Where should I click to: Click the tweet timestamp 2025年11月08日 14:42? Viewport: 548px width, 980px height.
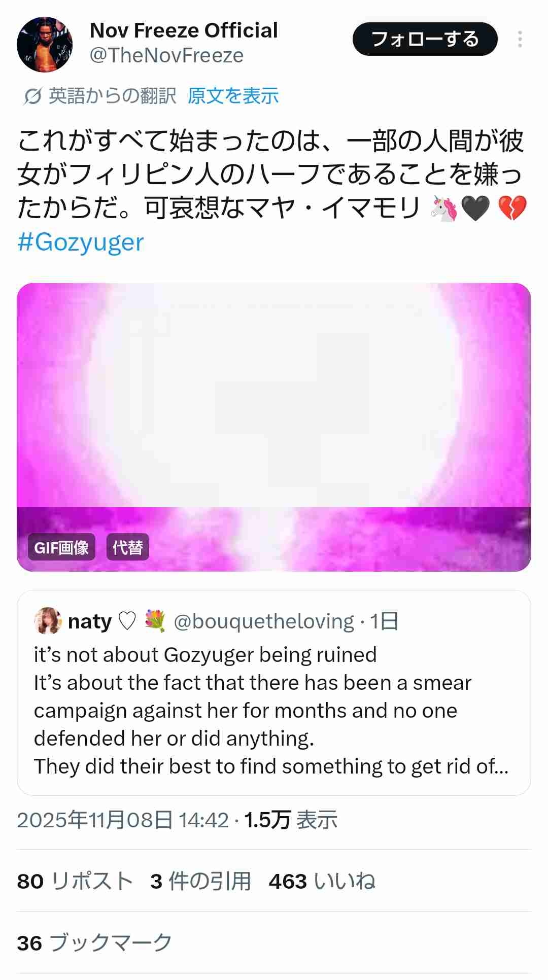pyautogui.click(x=123, y=820)
